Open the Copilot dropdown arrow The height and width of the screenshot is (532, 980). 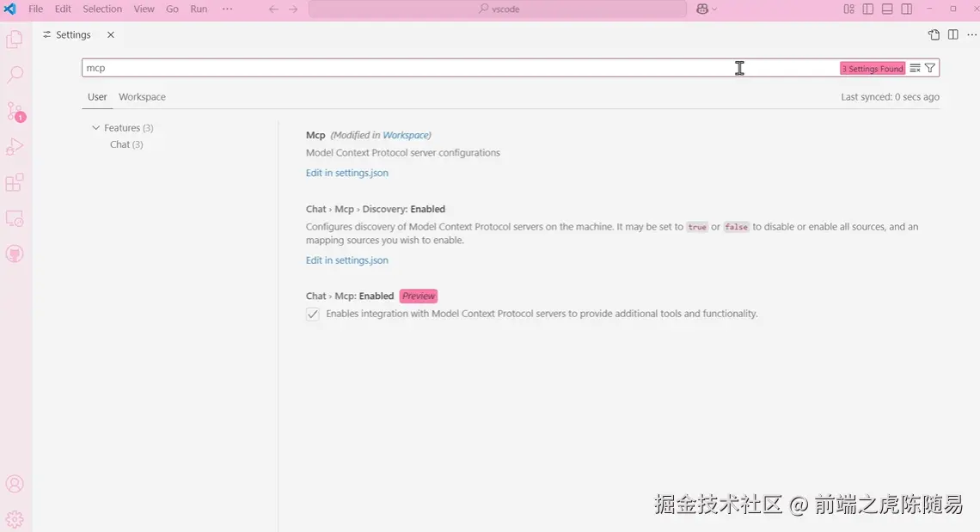point(714,9)
